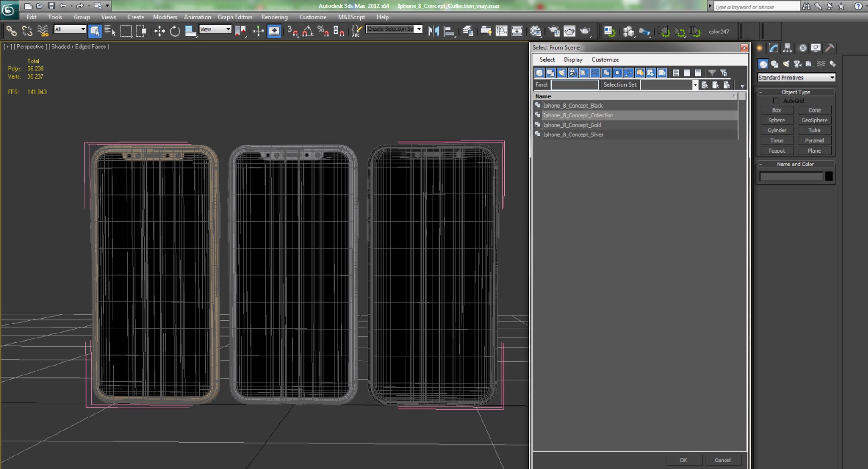The height and width of the screenshot is (469, 868).
Task: Open the Utilities command panel tab
Action: [x=830, y=48]
